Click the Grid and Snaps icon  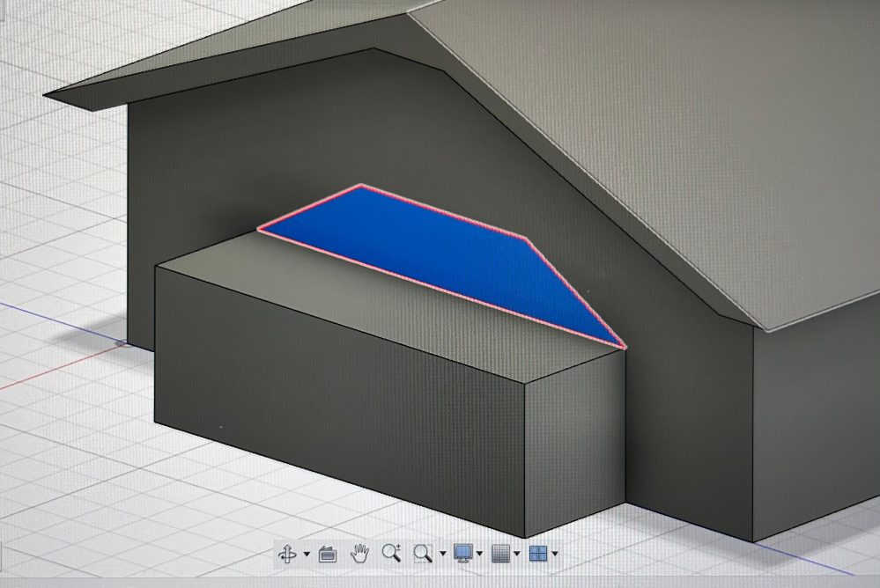pos(500,554)
